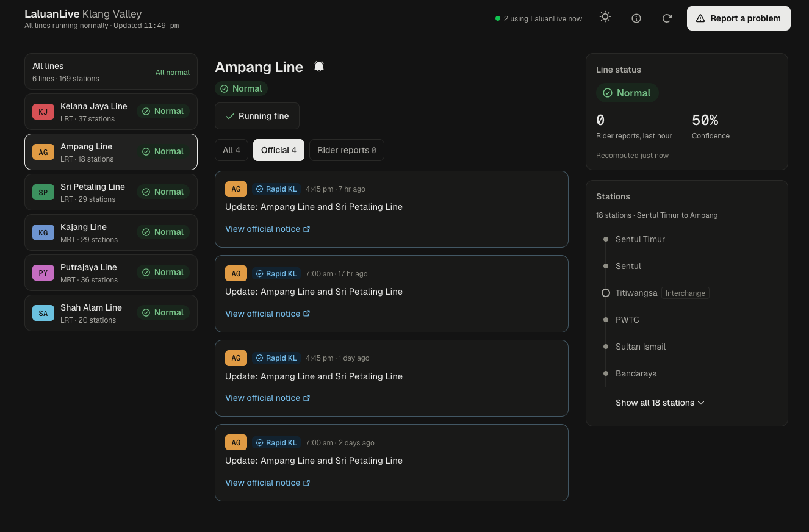Click AG badge on 7 hr ago notice

236,189
